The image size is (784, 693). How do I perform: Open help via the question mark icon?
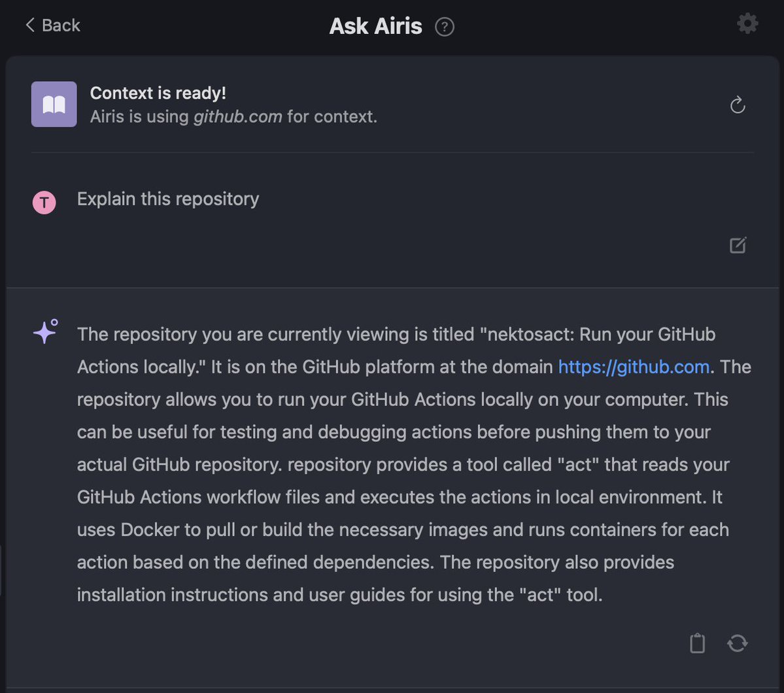[x=444, y=27]
